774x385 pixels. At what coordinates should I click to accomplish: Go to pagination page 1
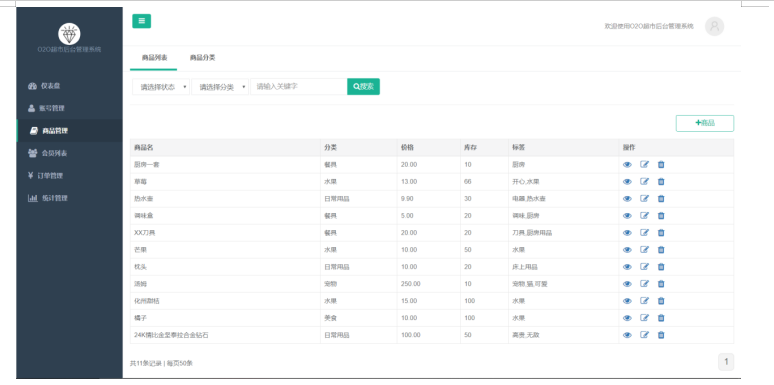(726, 362)
